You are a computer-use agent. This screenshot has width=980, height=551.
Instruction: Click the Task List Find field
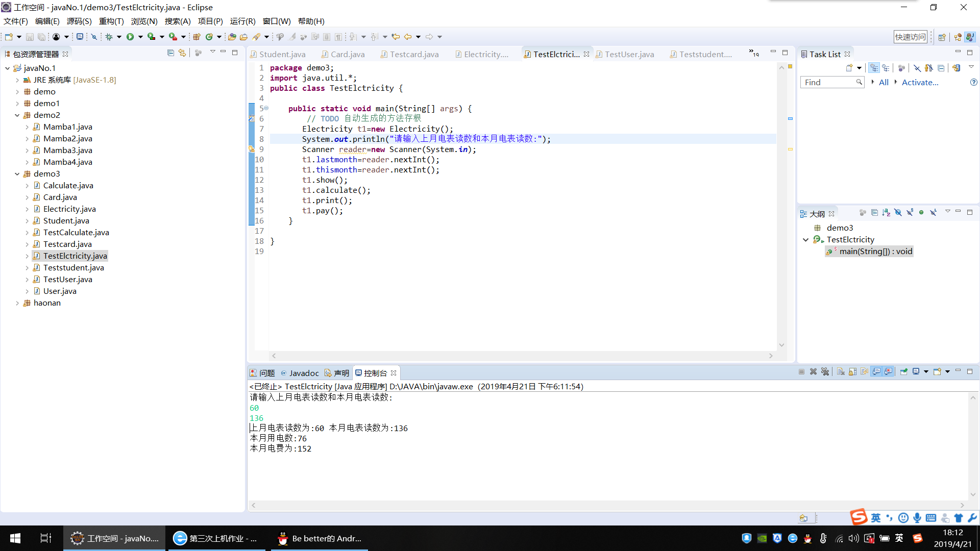pyautogui.click(x=828, y=82)
